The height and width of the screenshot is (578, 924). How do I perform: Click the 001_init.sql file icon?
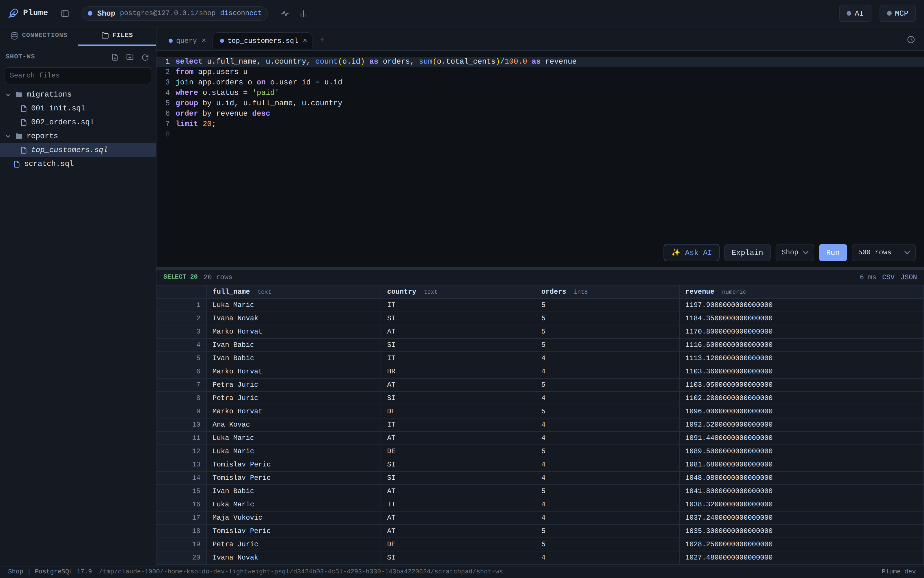coord(24,109)
